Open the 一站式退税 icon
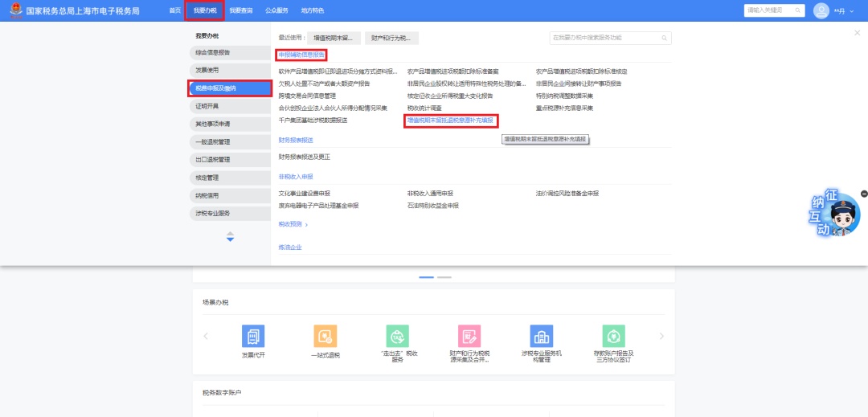This screenshot has width=868, height=417. coord(325,337)
